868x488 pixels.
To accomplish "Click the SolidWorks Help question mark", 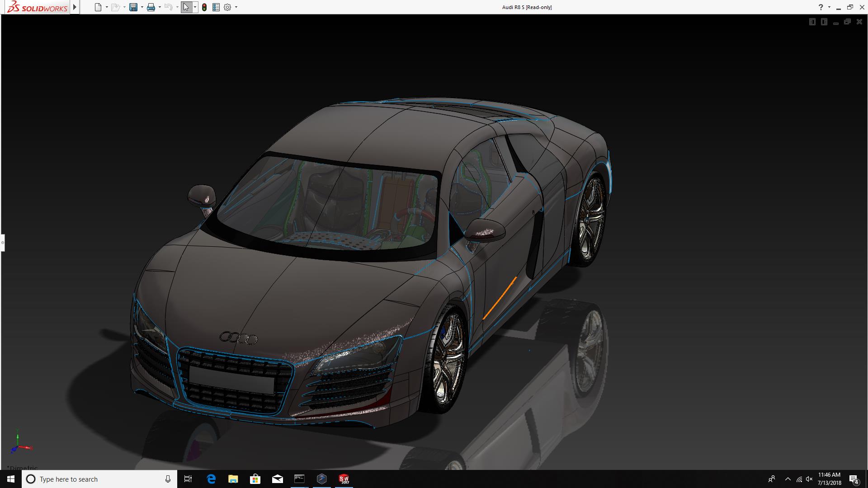I will point(821,7).
